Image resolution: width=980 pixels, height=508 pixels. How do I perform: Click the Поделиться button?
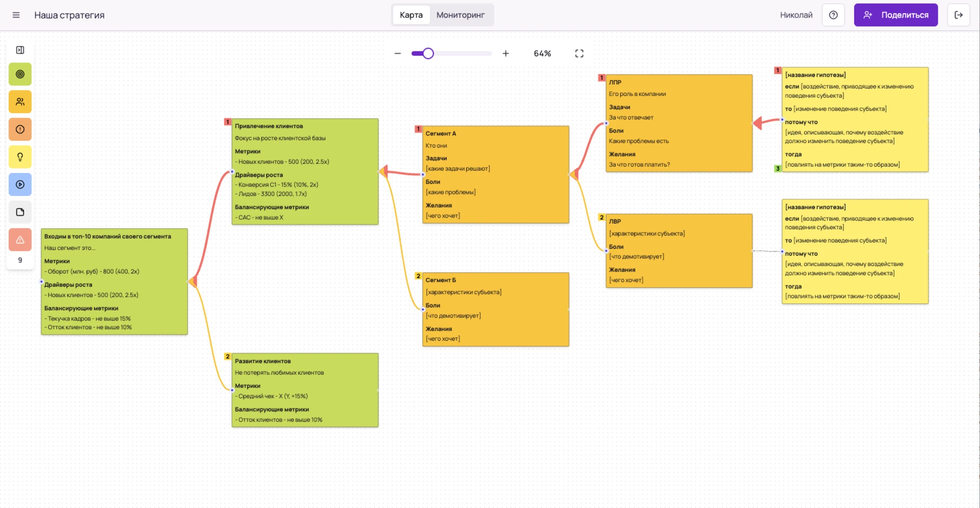895,15
